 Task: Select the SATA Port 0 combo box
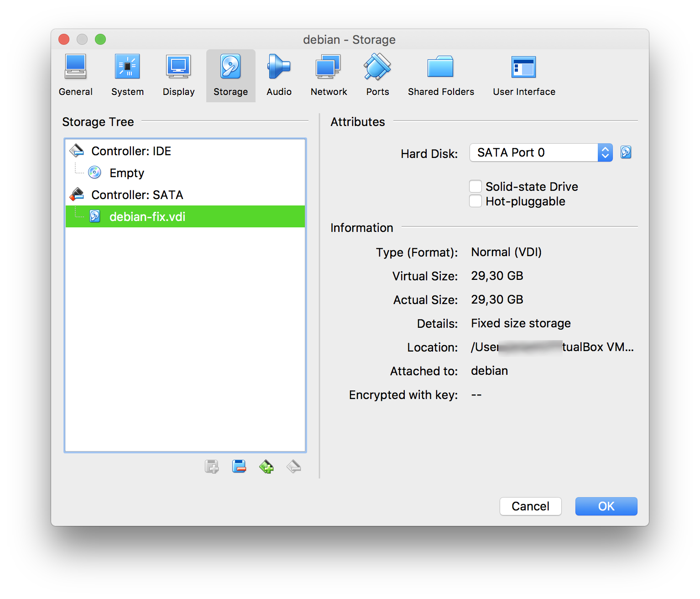click(x=534, y=152)
